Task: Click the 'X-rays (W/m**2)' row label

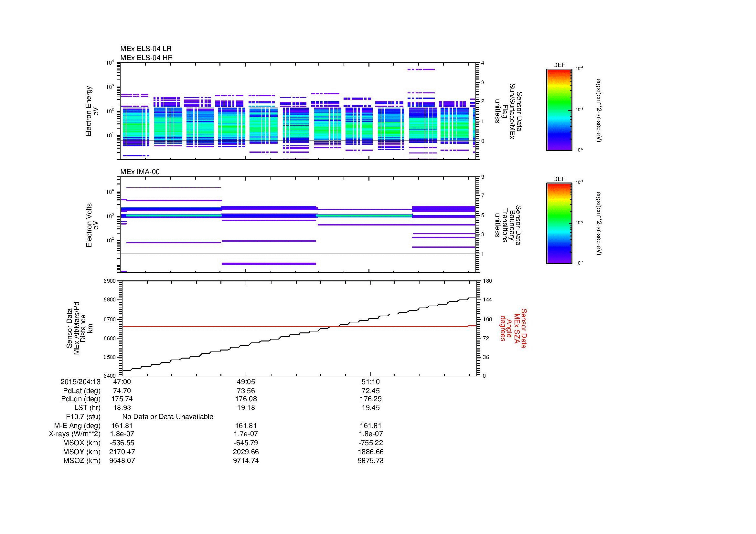Action: (x=75, y=434)
